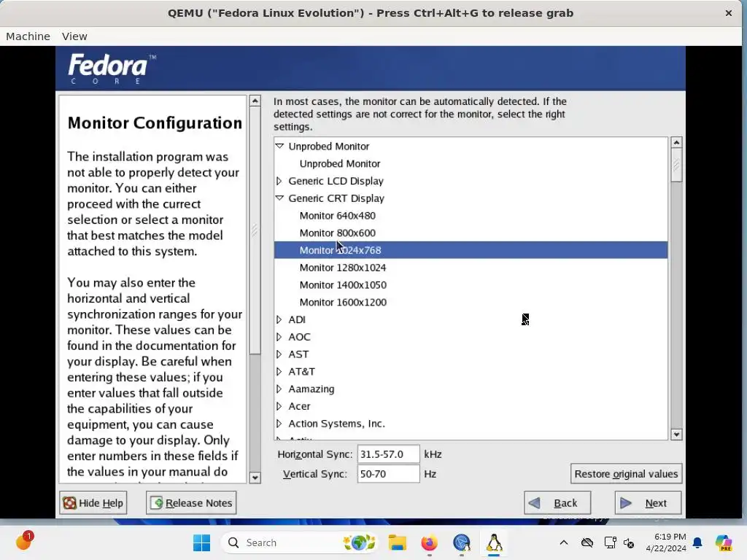Viewport: 747px width, 560px height.
Task: Click the QEMU penguin taskbar icon
Action: (x=494, y=542)
